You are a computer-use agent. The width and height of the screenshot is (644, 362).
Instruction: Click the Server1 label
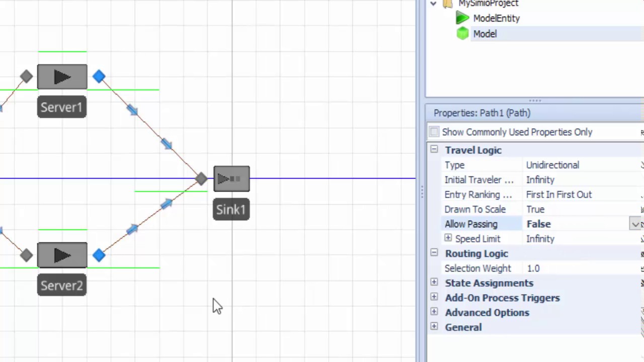point(62,107)
